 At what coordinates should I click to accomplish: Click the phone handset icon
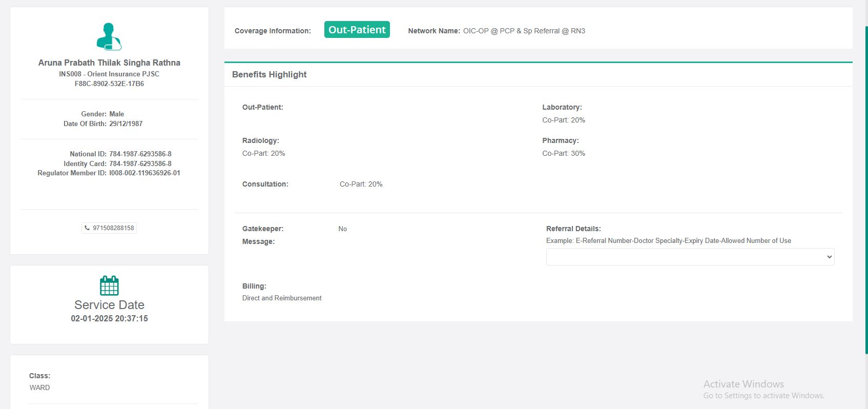click(87, 228)
